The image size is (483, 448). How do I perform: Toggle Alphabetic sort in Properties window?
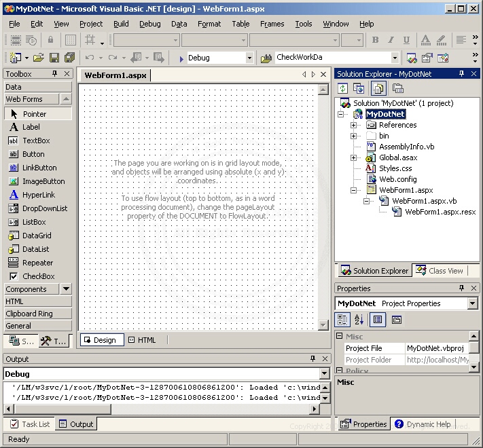tap(359, 320)
